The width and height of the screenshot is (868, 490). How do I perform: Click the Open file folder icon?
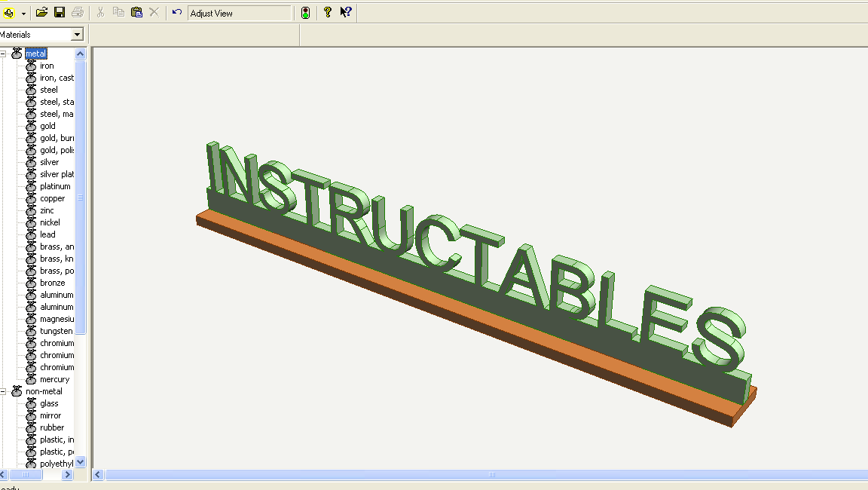41,12
